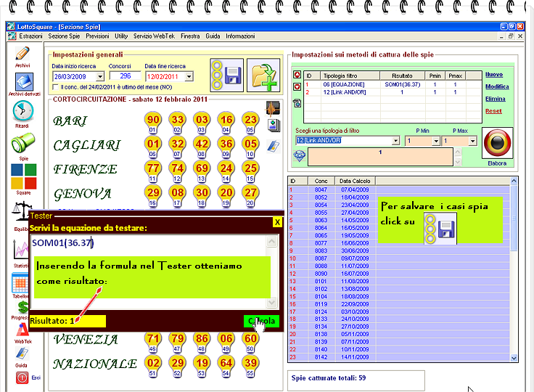Click Reset filter link
This screenshot has width=534, height=392.
click(493, 111)
